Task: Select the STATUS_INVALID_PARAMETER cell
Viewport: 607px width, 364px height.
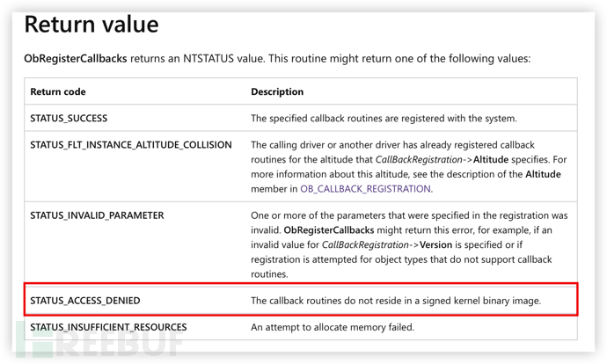Action: pos(97,215)
